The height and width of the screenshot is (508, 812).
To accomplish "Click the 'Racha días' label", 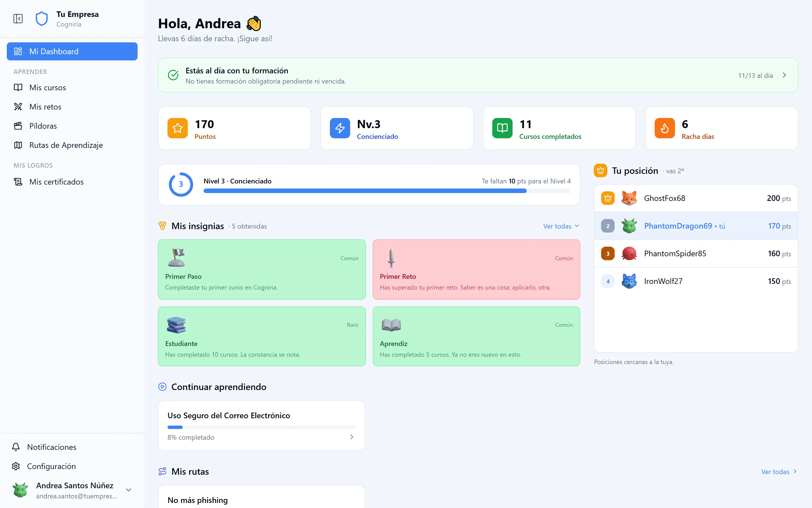I will (x=698, y=136).
